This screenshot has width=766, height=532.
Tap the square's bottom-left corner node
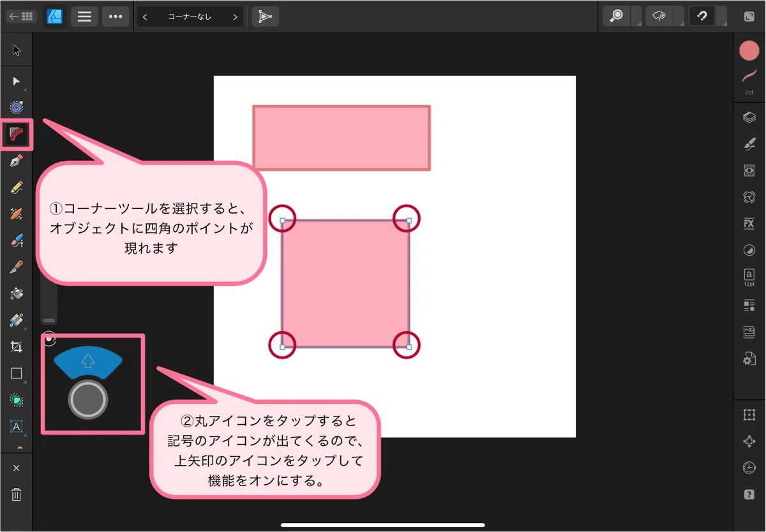(x=282, y=347)
